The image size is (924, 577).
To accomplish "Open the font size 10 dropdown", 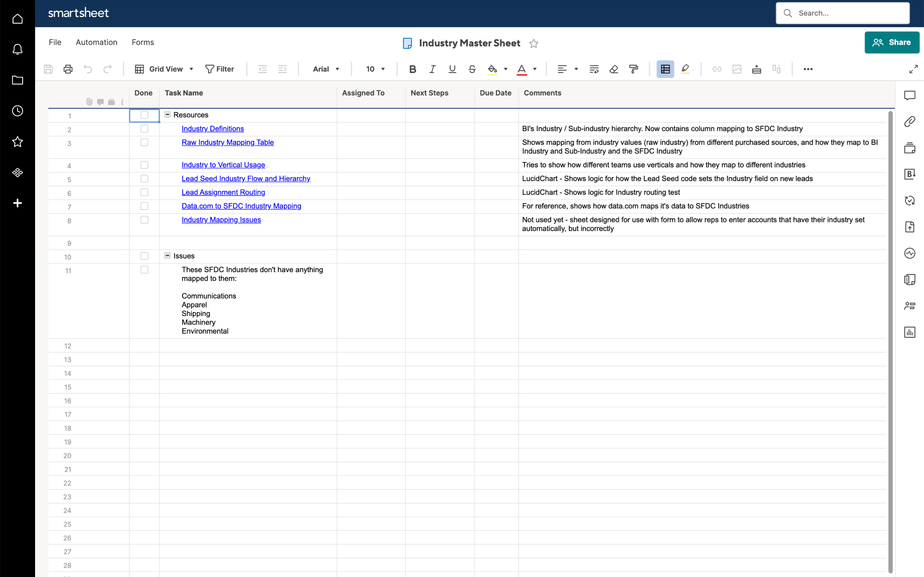I will 375,69.
